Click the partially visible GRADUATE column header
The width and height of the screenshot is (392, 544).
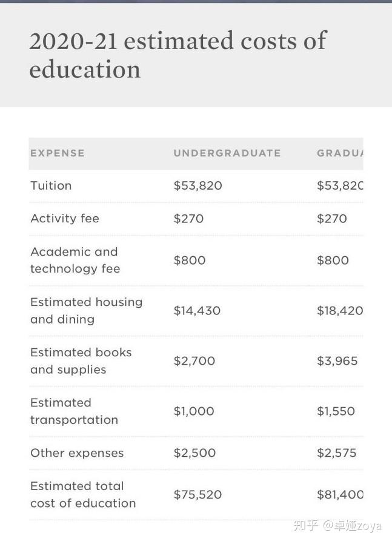[x=339, y=153]
